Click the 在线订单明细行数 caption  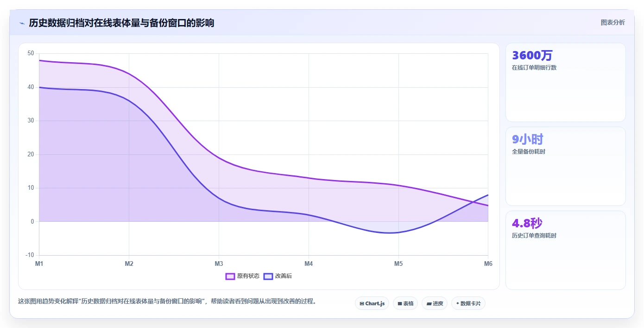(534, 68)
